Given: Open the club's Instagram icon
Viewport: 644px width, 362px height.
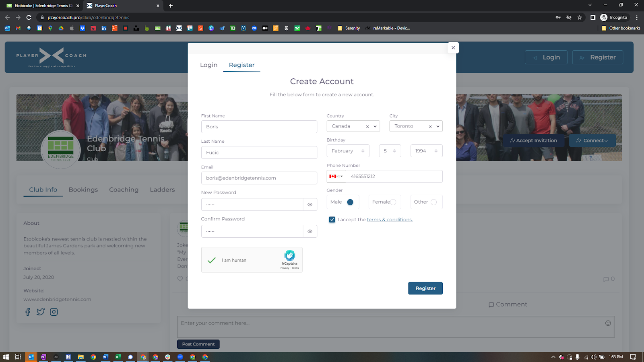Looking at the screenshot, I should [x=54, y=312].
